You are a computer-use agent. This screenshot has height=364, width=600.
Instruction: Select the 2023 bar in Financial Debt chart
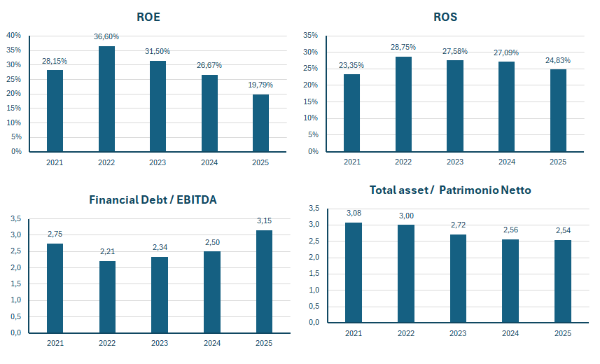tap(160, 295)
